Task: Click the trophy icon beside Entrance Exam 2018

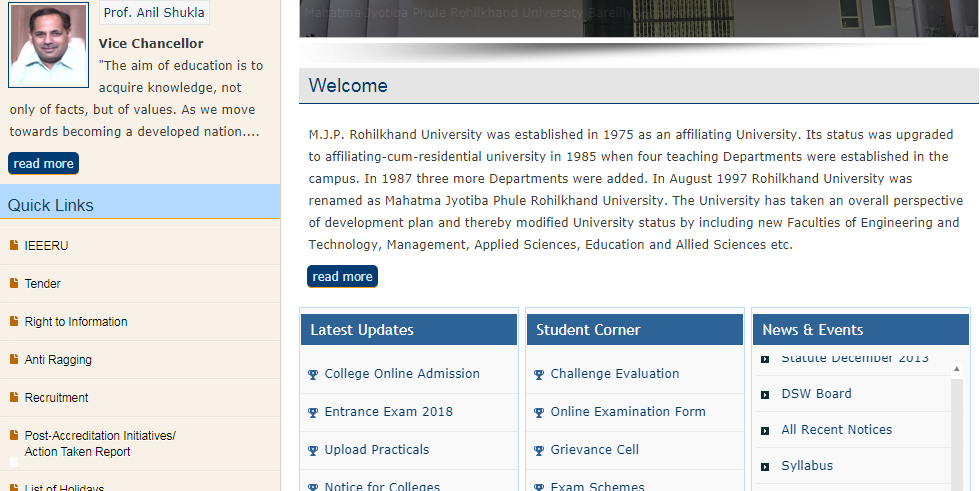Action: (x=313, y=413)
